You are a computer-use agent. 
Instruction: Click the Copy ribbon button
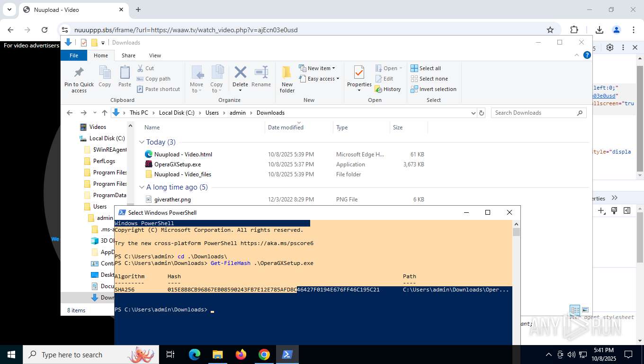pyautogui.click(x=105, y=77)
